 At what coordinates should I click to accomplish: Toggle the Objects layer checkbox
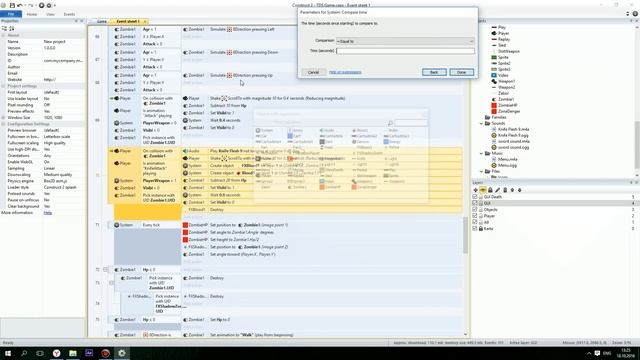(x=475, y=209)
